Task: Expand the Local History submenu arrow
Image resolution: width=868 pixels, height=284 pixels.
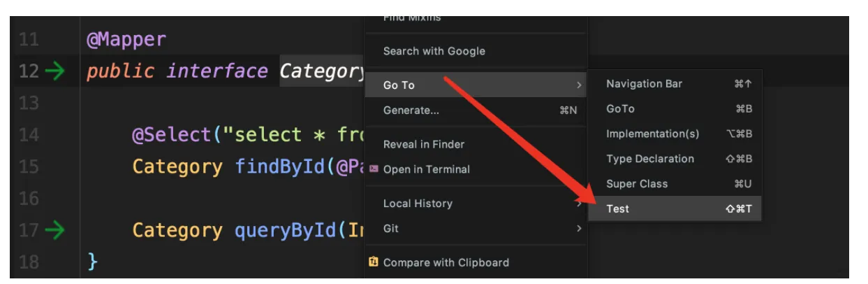Action: coord(579,204)
